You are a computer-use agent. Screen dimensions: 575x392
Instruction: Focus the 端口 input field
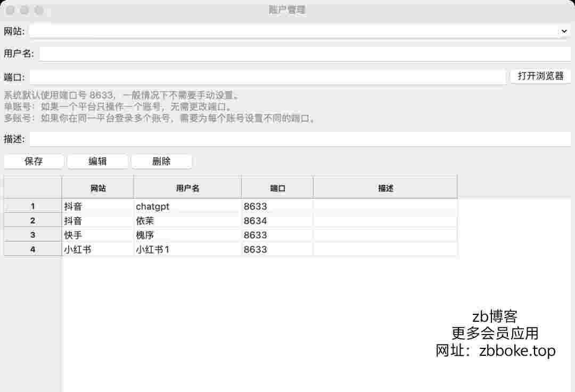coord(268,77)
